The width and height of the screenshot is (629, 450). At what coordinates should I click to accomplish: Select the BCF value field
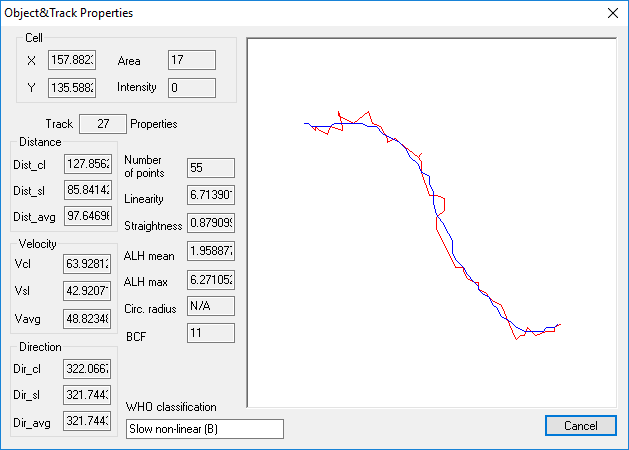210,332
